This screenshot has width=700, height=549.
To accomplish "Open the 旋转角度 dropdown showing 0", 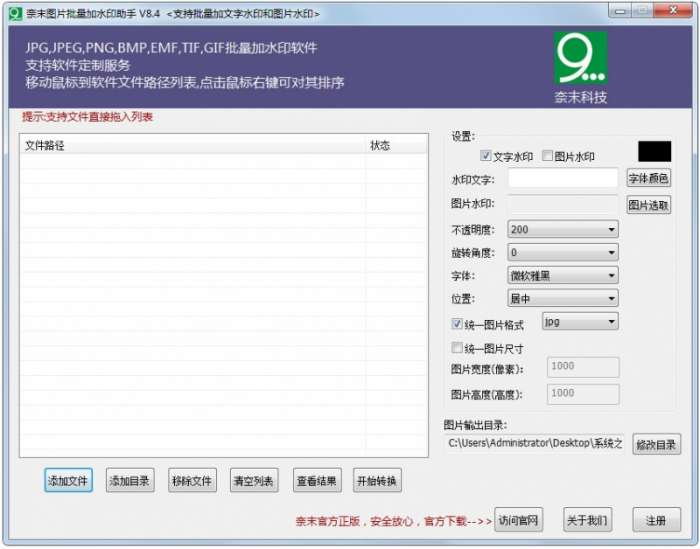I will (563, 253).
